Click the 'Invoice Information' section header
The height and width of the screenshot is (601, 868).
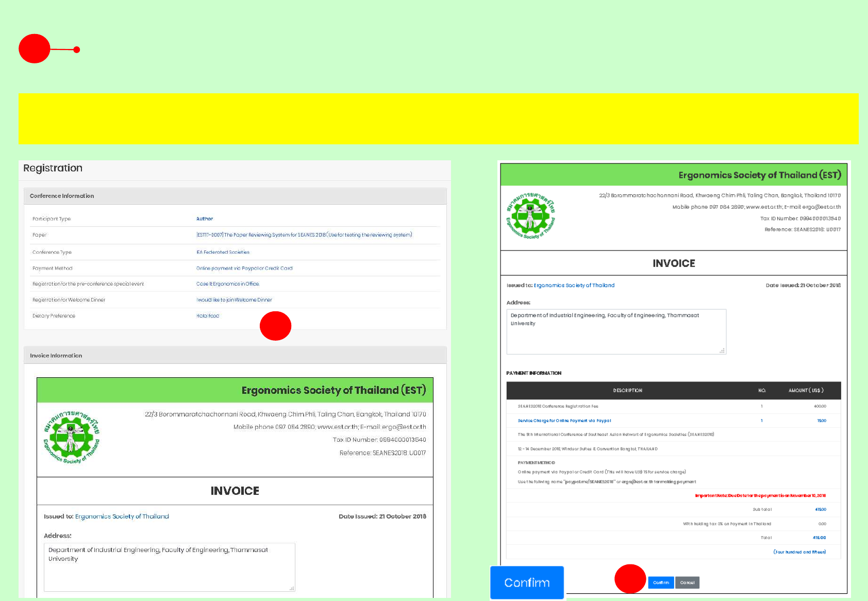pos(235,356)
